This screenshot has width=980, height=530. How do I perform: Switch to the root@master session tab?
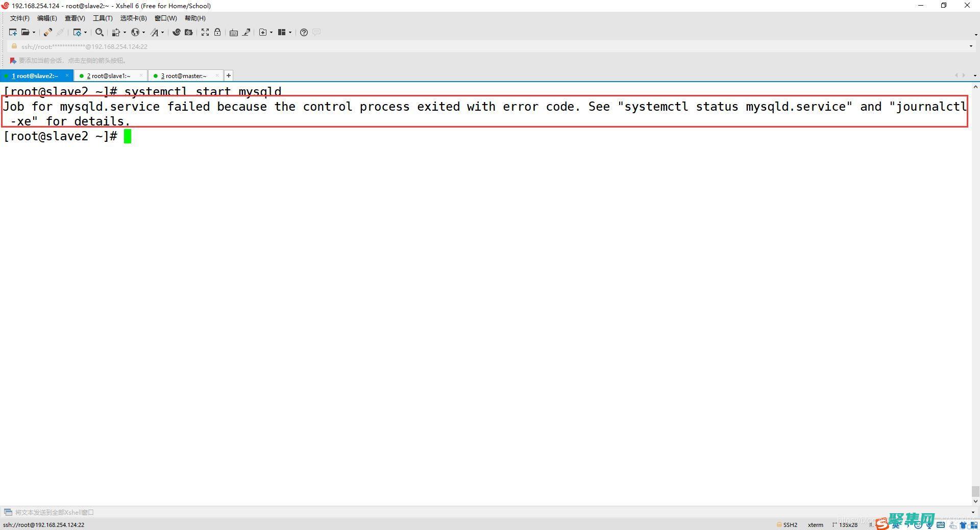[x=185, y=75]
